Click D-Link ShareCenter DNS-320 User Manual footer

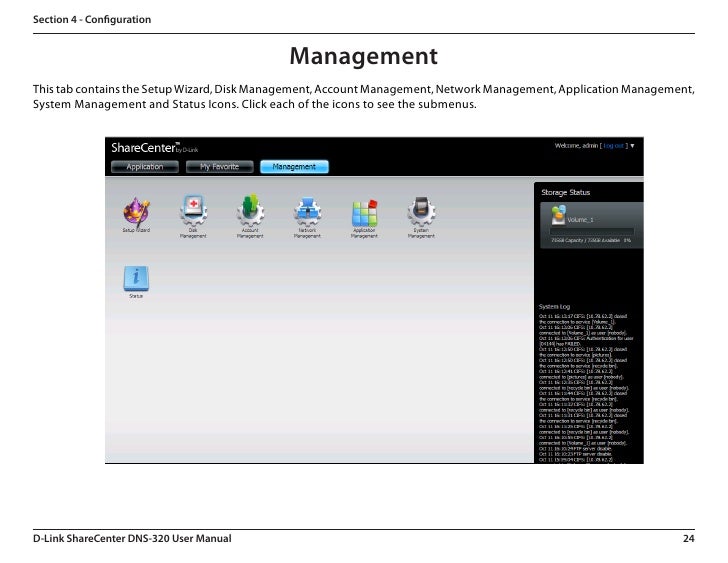point(132,538)
